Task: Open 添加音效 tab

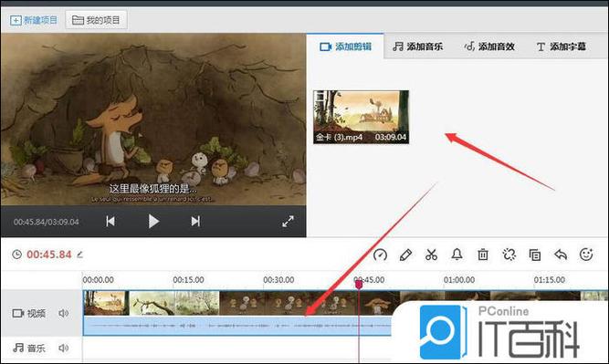Action: point(489,47)
